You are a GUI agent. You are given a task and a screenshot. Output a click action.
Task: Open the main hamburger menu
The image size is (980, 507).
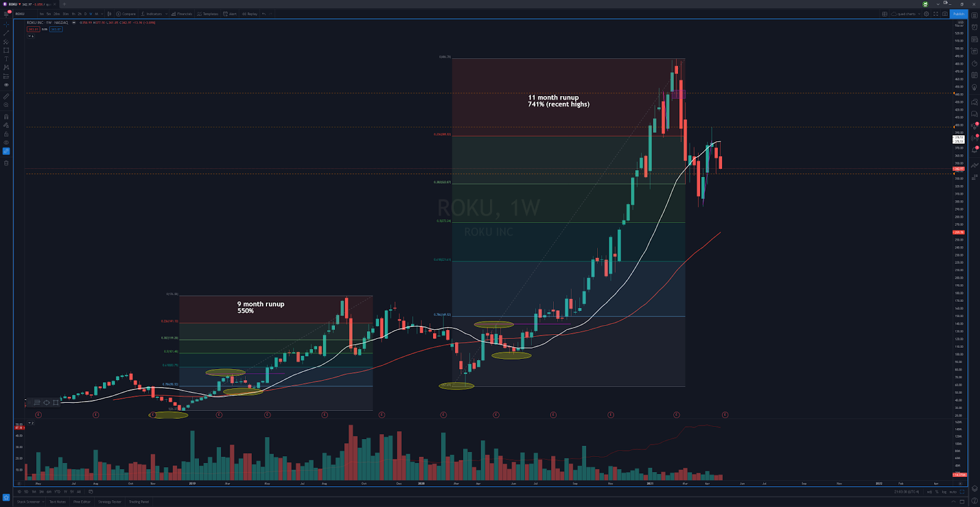click(x=6, y=14)
